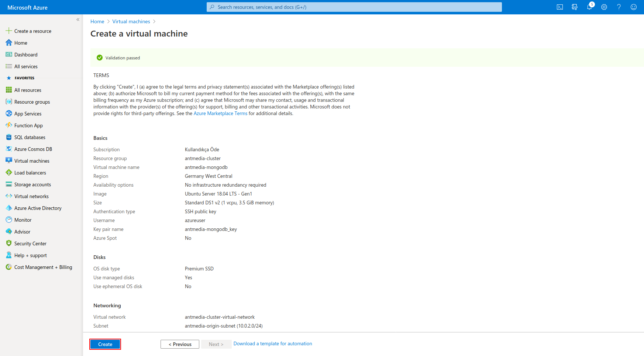The image size is (644, 356).
Task: Click the Validation passed checkmark icon
Action: point(100,58)
